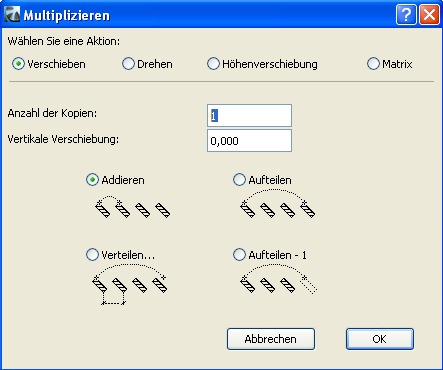Click the Abbrechen button
The width and height of the screenshot is (443, 370).
coord(271,339)
